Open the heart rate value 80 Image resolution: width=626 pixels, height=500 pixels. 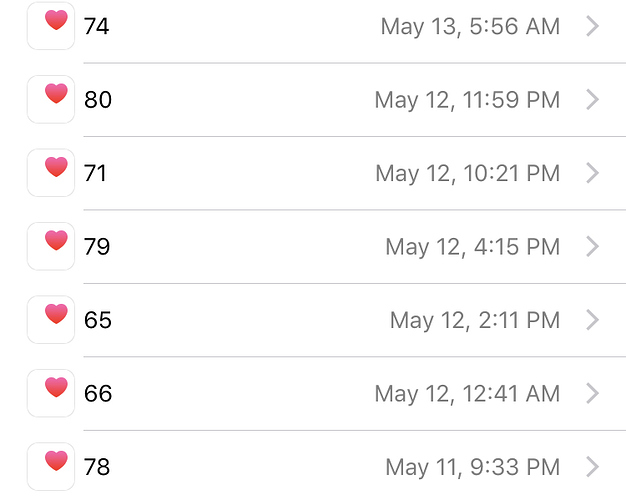(98, 100)
